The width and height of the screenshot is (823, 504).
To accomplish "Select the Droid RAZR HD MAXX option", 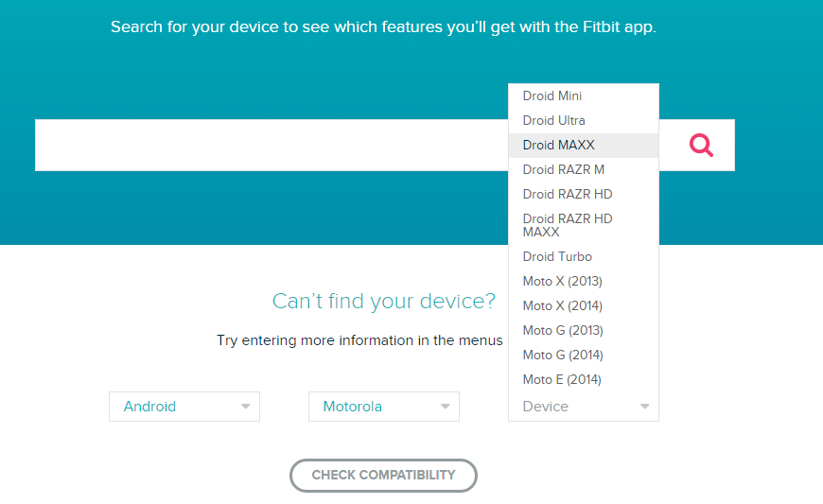I will click(568, 225).
